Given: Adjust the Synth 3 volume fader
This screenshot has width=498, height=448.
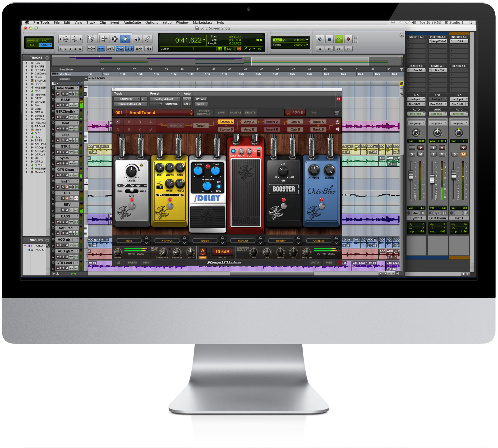Looking at the screenshot, I should (x=410, y=175).
